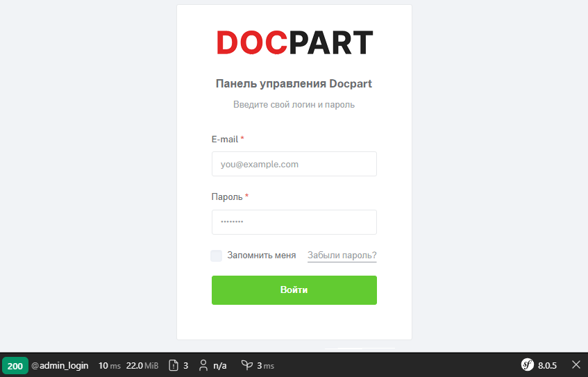Viewport: 588px width, 377px height.
Task: Click the 200 status code badge
Action: pos(15,366)
